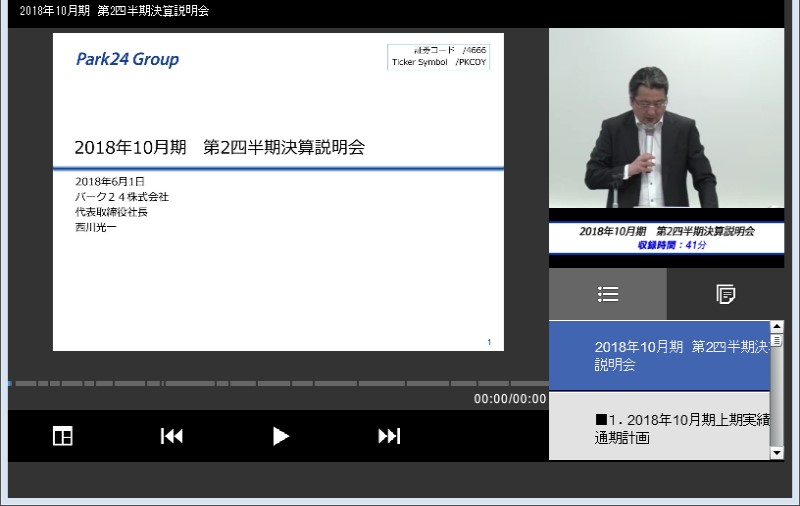
Task: Switch to the slide notes tab
Action: pos(725,294)
